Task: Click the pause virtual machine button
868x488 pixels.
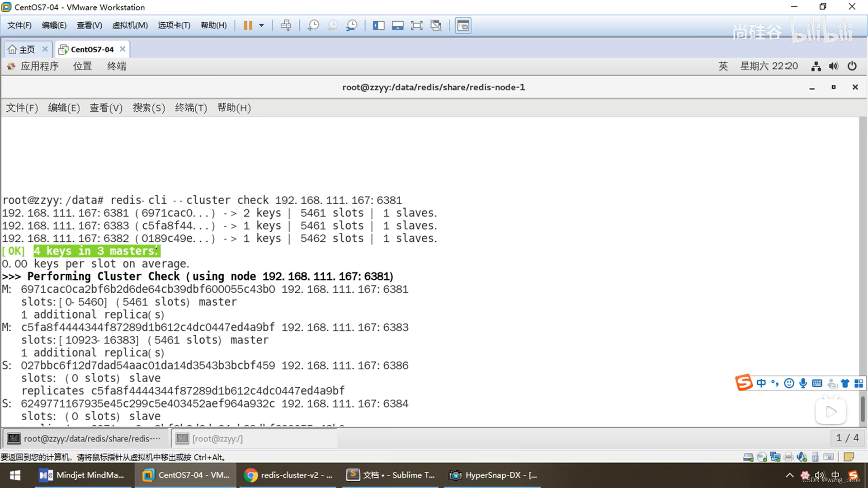Action: pos(248,25)
